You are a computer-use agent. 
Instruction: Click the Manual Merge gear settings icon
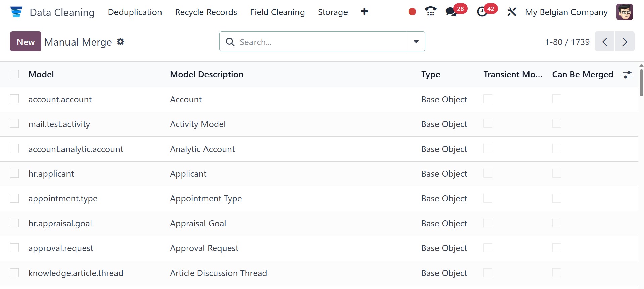click(x=120, y=42)
